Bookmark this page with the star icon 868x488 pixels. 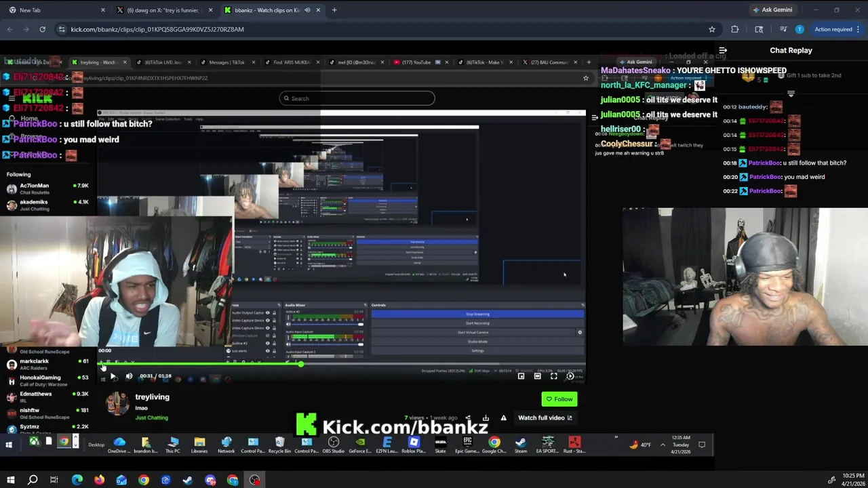pyautogui.click(x=711, y=29)
